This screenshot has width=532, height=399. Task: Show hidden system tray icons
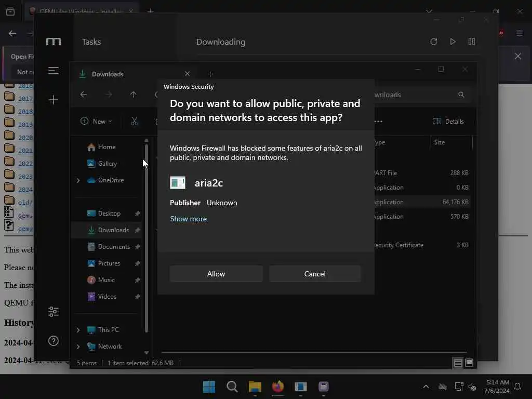[x=426, y=387]
